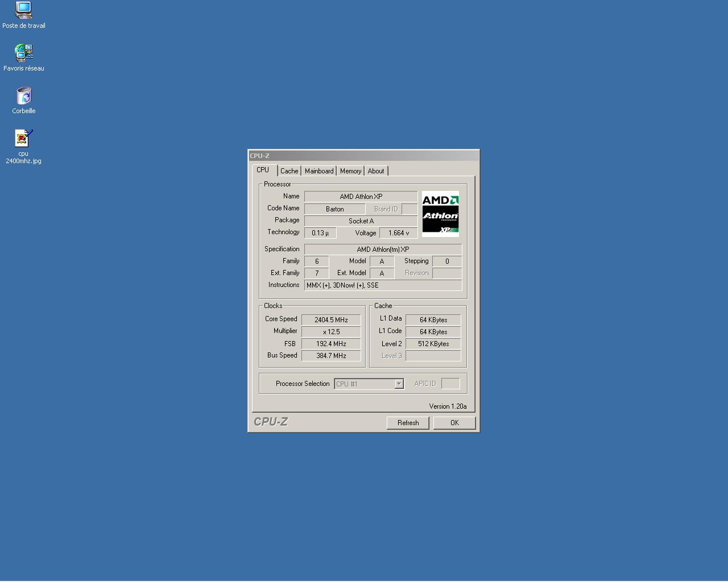Screen dimensions: 728x582
Task: Open the About tab
Action: coord(376,171)
